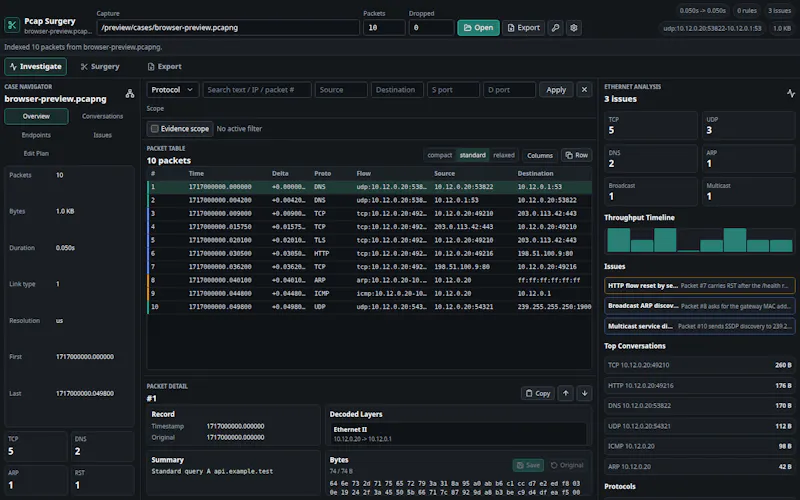Click the TCP 10.12.0.20:49210 conversation, 260 B
This screenshot has width=800, height=500.
pyautogui.click(x=699, y=365)
